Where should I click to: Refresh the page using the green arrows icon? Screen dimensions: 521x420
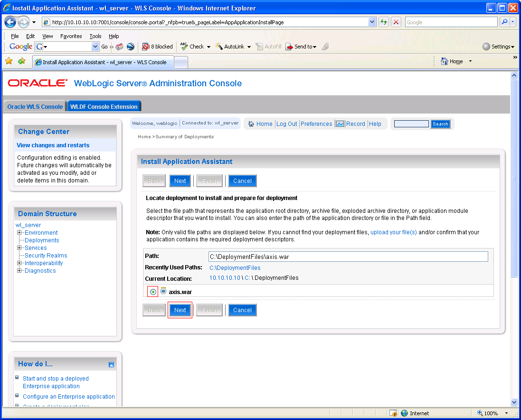click(x=384, y=22)
